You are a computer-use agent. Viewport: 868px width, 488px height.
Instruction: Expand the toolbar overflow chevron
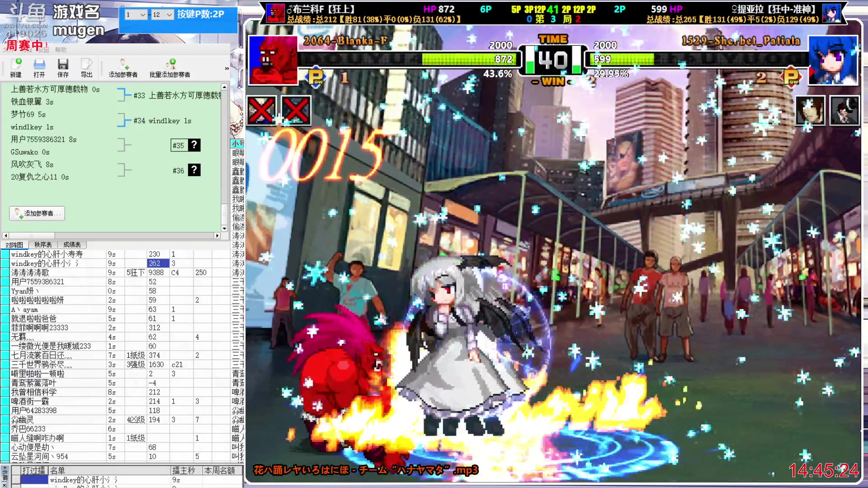pos(226,68)
